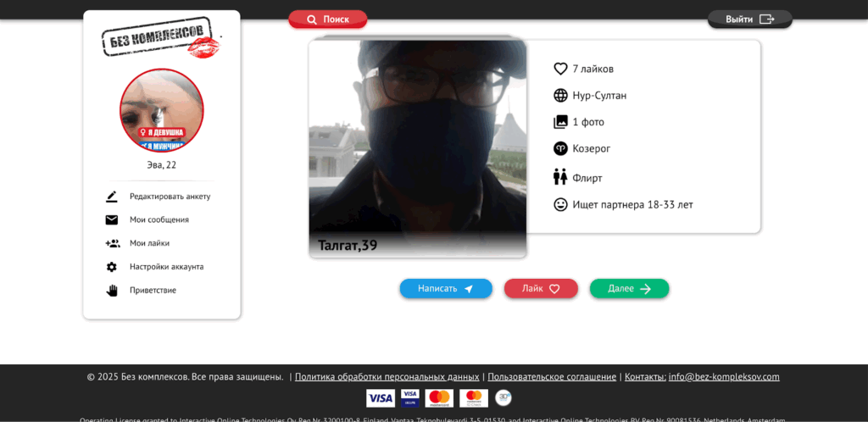The height and width of the screenshot is (422, 868).
Task: Open the red Поиск search button
Action: [328, 19]
